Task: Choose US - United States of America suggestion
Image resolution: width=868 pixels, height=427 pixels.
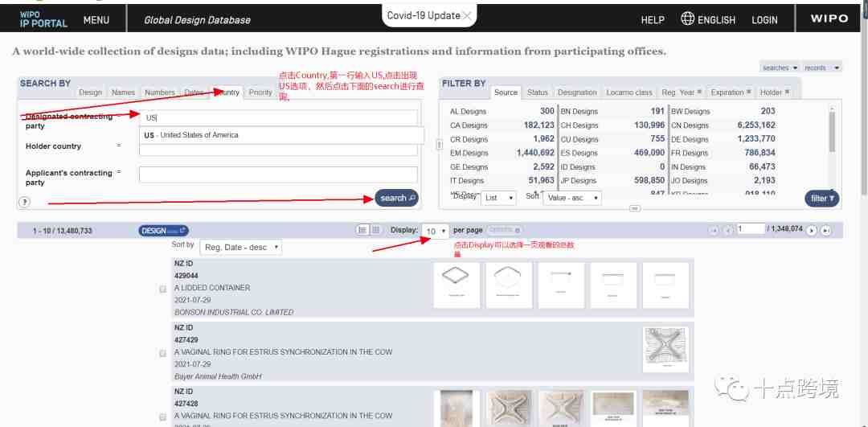Action: (x=191, y=135)
